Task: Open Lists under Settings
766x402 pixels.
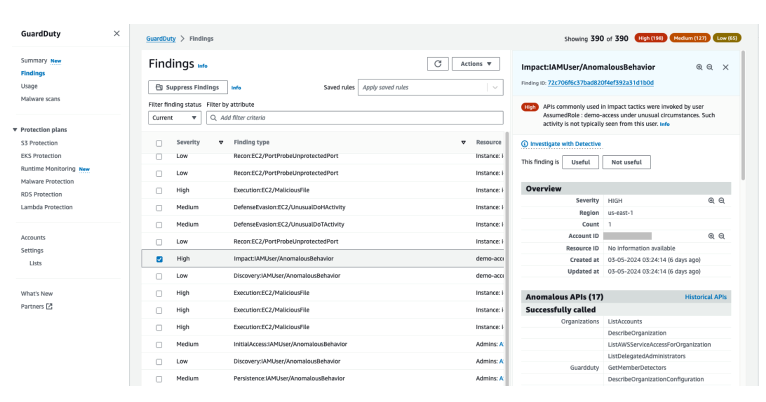Action: (35, 263)
